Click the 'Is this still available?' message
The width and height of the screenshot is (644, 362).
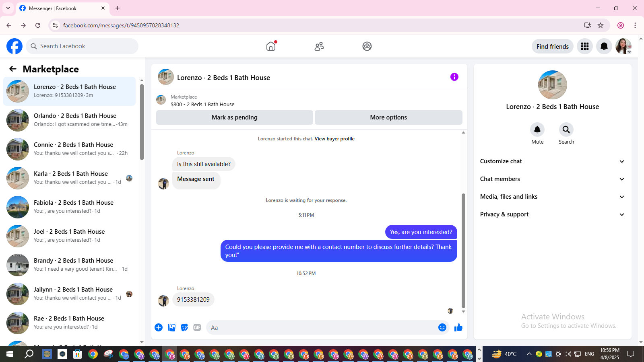(x=204, y=164)
